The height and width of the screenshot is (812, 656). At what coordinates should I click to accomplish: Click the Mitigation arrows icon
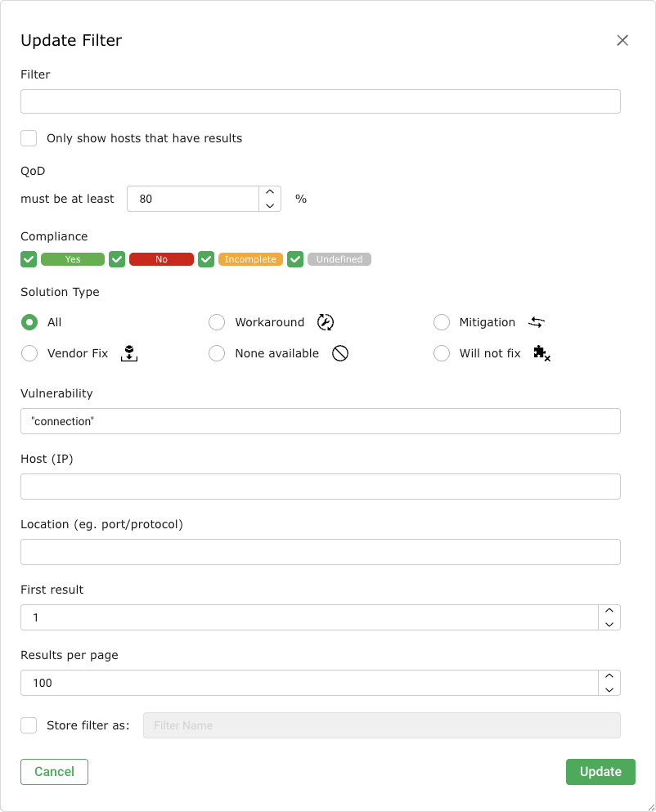tap(536, 322)
